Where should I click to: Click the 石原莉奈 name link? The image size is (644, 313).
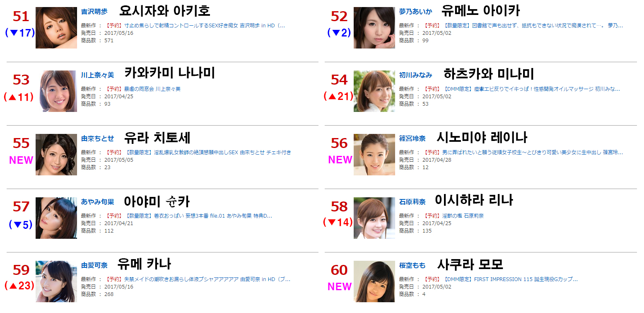pos(412,202)
